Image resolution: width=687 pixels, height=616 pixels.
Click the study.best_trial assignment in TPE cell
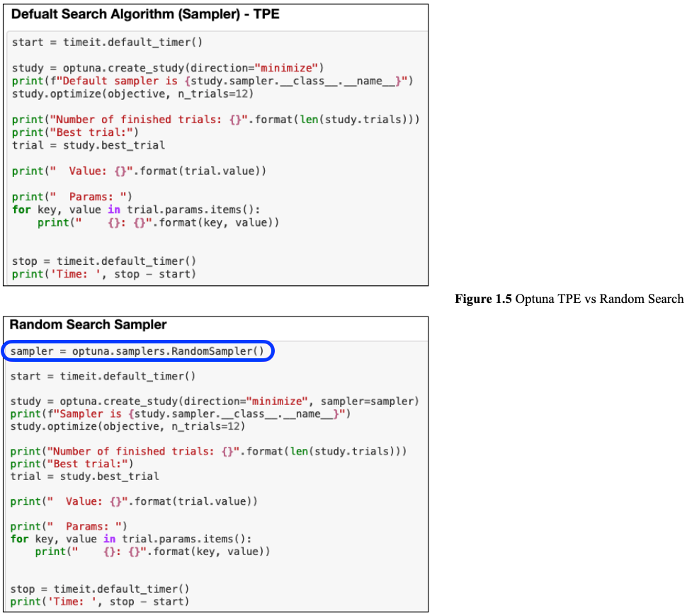tap(89, 145)
